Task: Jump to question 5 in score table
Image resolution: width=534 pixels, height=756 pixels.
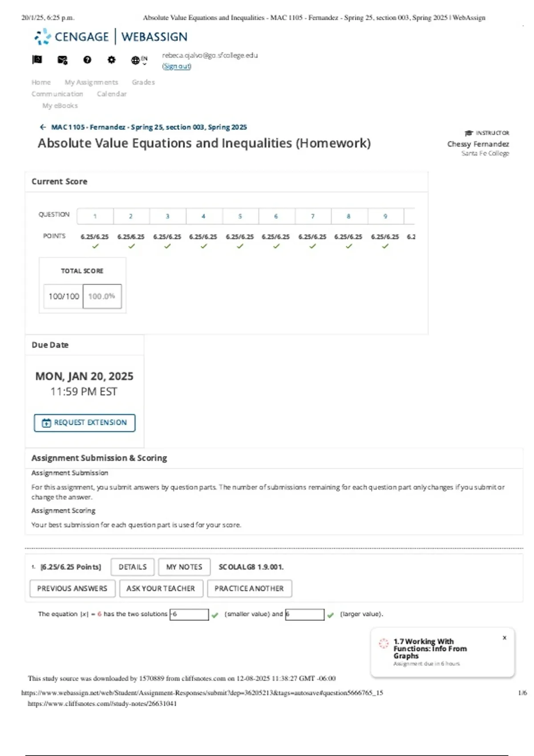Action: tap(240, 217)
